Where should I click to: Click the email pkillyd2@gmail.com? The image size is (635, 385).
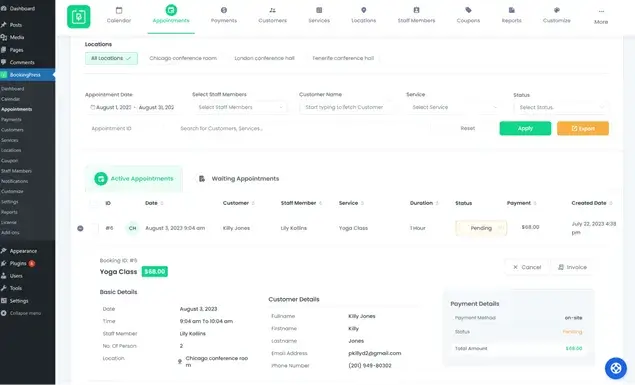click(x=375, y=353)
